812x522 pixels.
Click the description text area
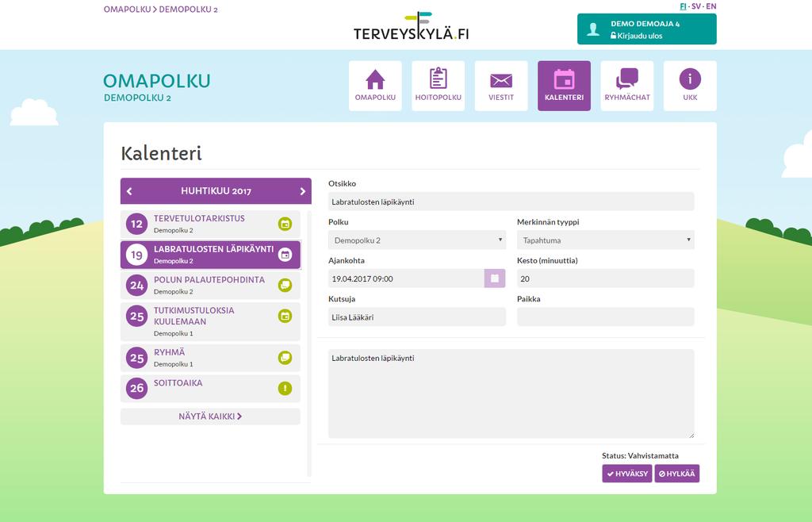pyautogui.click(x=511, y=393)
